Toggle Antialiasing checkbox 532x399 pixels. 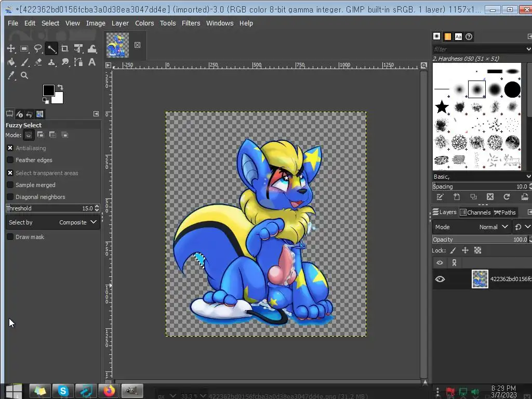[10, 148]
